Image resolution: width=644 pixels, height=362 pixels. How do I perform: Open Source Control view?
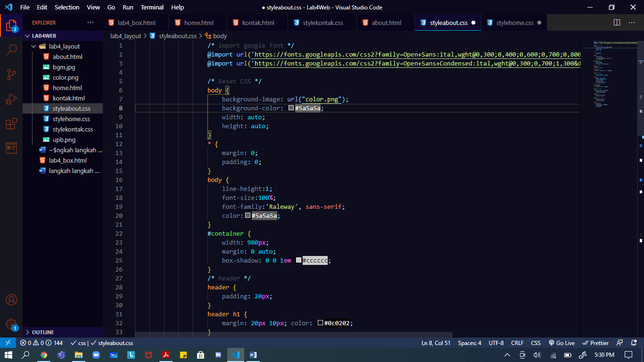click(11, 74)
